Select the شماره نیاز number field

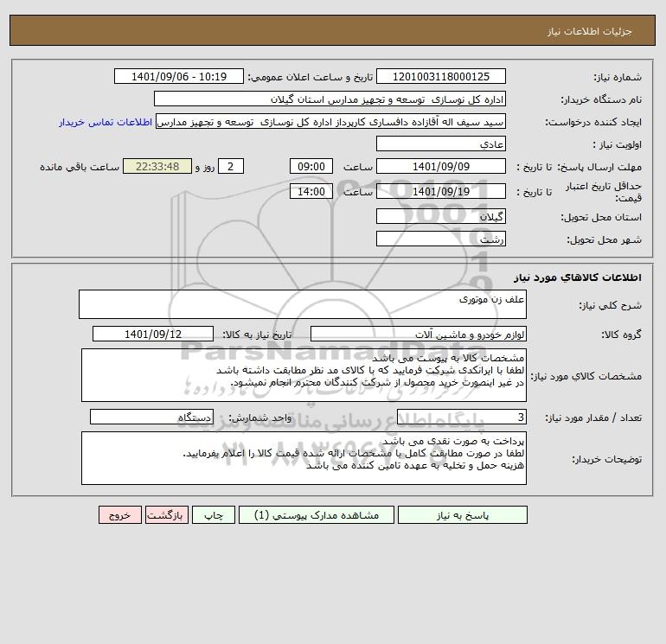441,76
